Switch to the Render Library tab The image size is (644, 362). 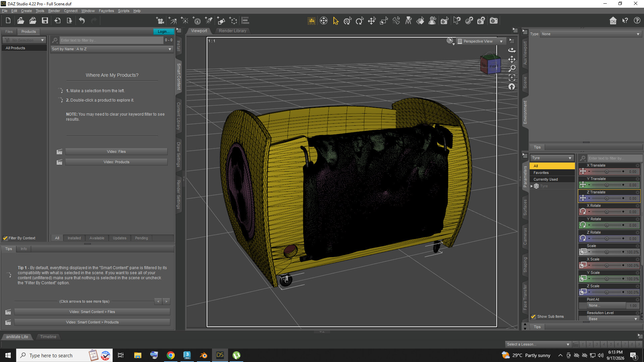coord(232,31)
